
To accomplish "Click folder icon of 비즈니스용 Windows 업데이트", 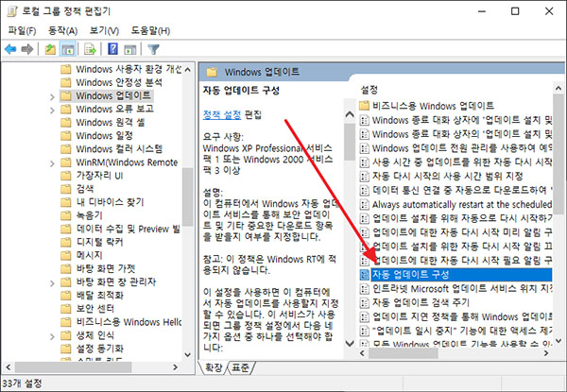I will pos(365,106).
